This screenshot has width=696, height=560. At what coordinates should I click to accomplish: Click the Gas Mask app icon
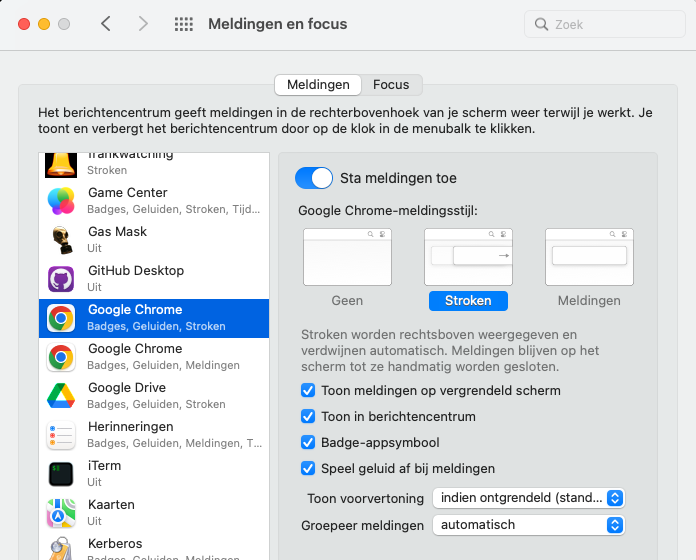click(61, 240)
